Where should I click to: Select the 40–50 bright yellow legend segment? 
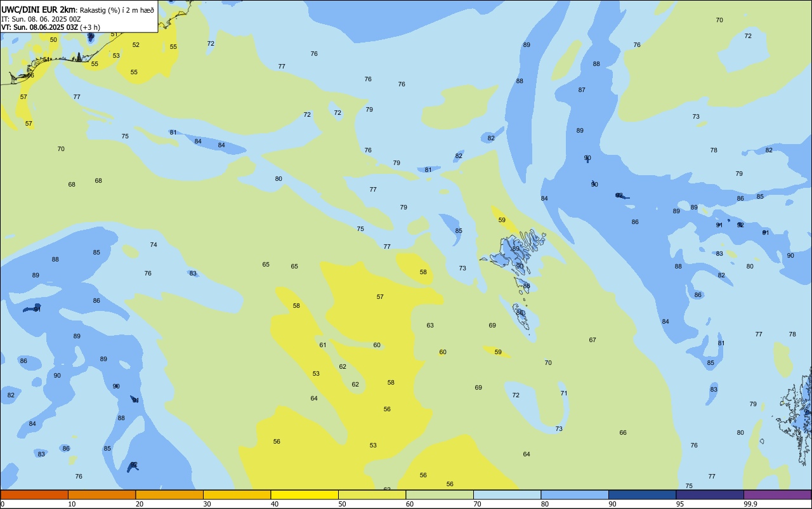304,494
